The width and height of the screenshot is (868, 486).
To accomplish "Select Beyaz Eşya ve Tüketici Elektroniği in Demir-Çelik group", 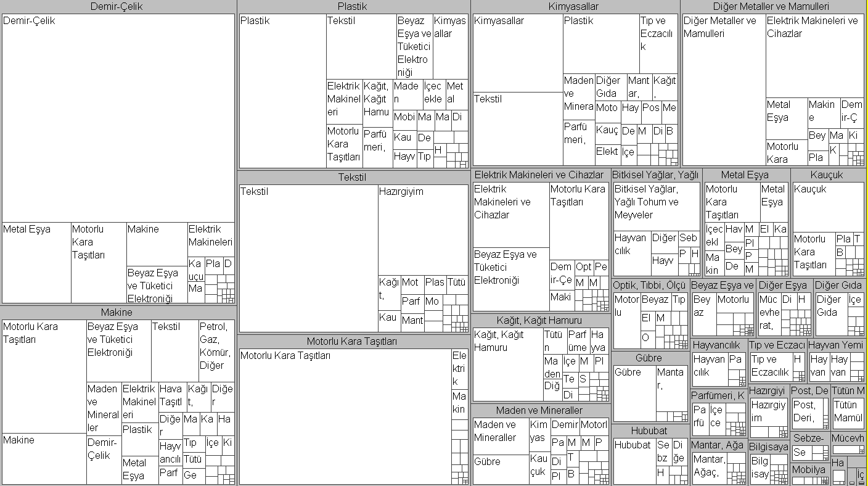I will (157, 285).
